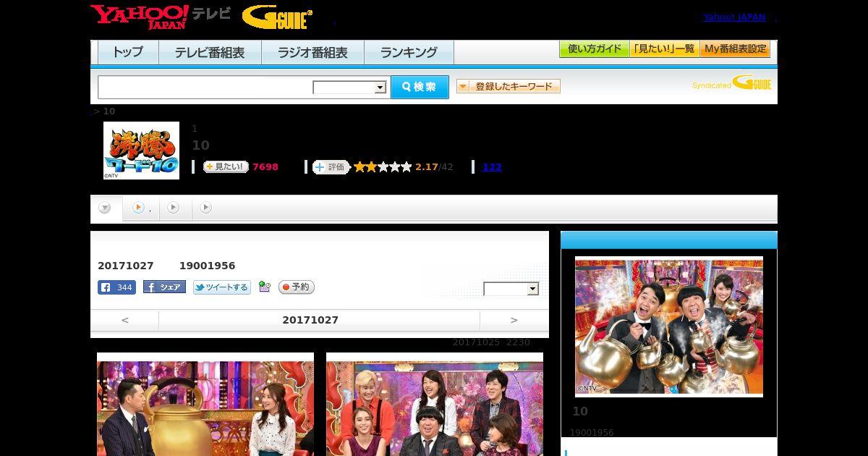868x456 pixels.
Task: Click Facebook like count 344
Action: coord(116,287)
